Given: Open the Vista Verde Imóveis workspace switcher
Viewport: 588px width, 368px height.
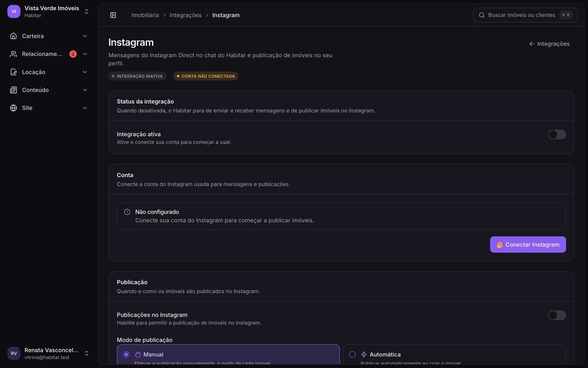Looking at the screenshot, I should tap(48, 11).
